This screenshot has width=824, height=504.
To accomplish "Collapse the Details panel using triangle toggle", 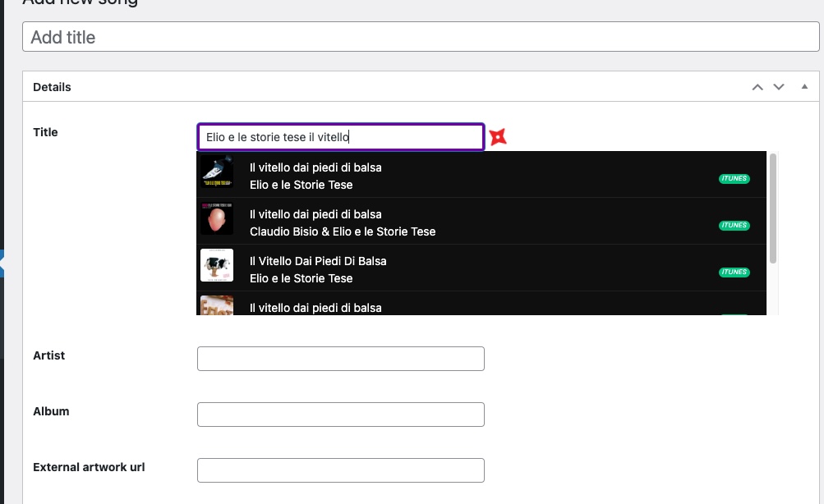I will [x=804, y=87].
